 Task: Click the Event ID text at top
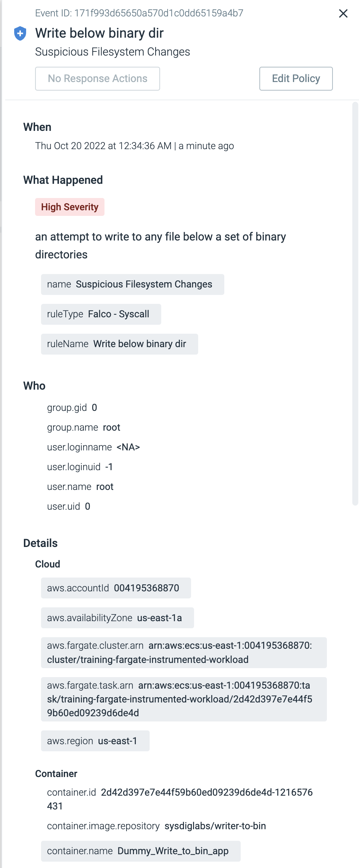139,13
